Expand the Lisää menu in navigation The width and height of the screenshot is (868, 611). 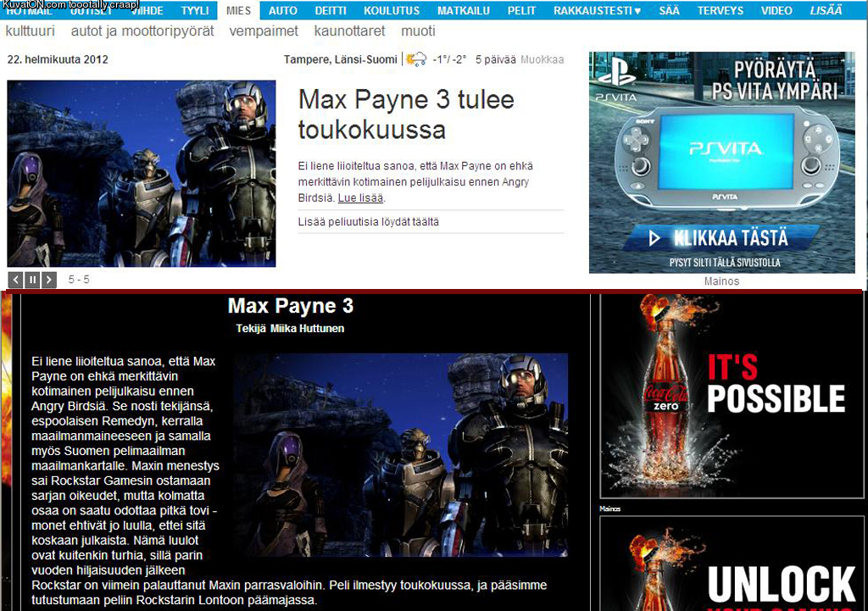click(826, 11)
